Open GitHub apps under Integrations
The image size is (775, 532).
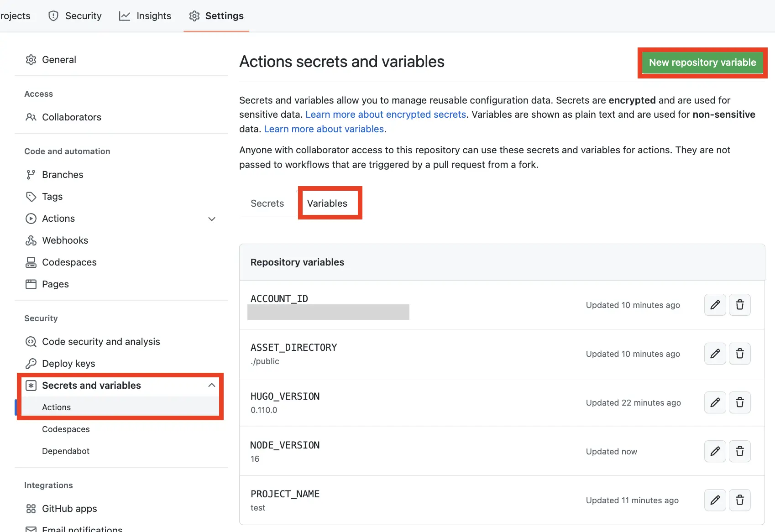(69, 508)
